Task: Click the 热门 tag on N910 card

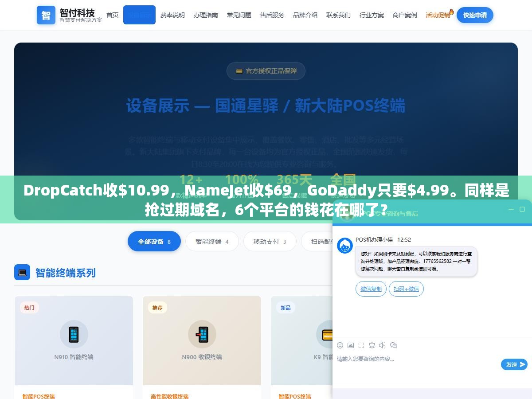Action: (29, 308)
